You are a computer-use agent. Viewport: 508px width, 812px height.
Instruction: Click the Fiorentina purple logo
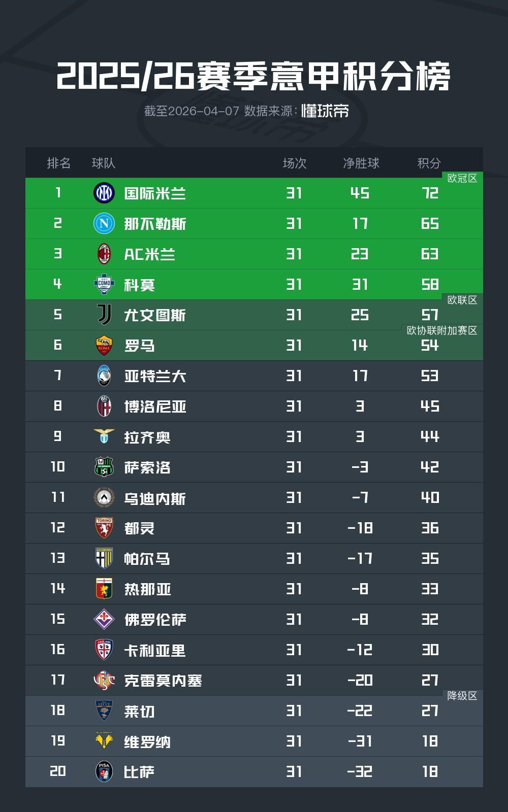click(x=104, y=619)
